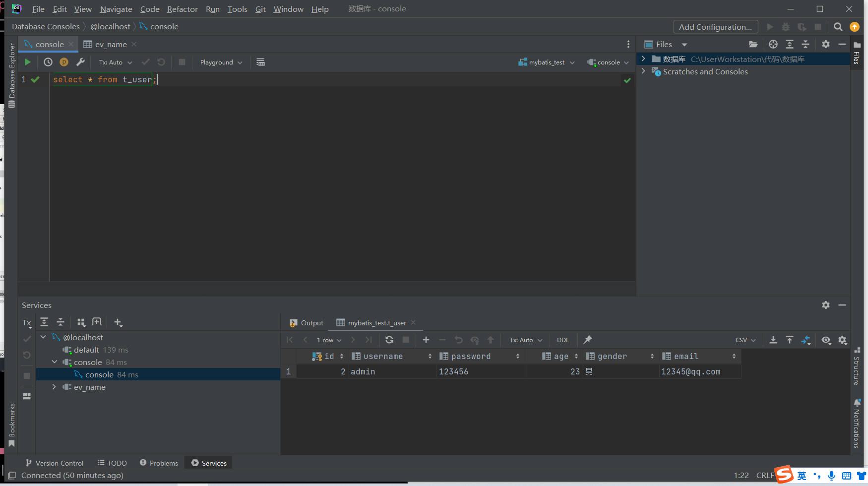Toggle the Services layout icon in left strip
The height and width of the screenshot is (486, 868).
27,396
